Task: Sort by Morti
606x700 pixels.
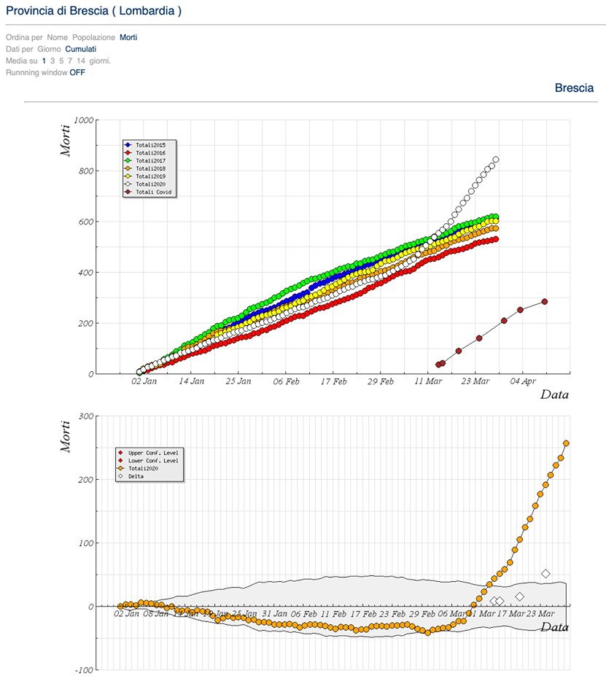Action: (x=128, y=37)
